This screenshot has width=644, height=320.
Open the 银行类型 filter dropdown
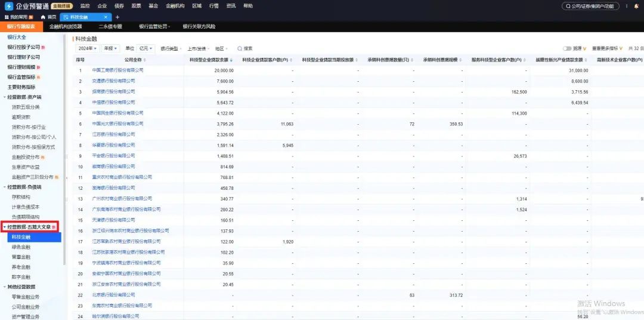point(171,48)
